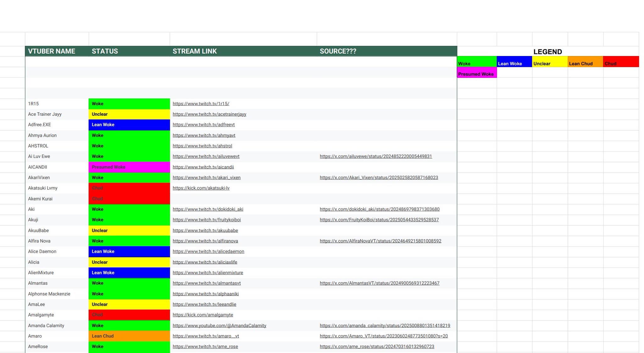
Task: Open the amalgamyte Kick link
Action: [203, 315]
